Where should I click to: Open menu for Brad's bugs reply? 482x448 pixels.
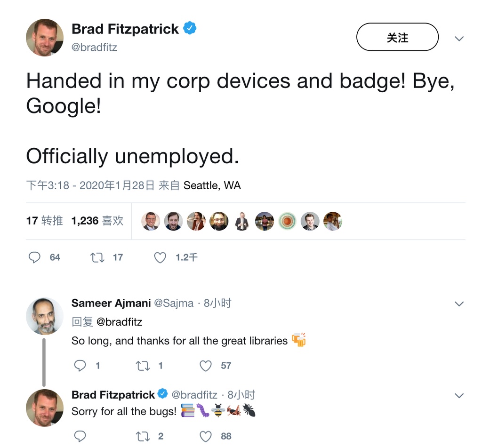pos(459,395)
